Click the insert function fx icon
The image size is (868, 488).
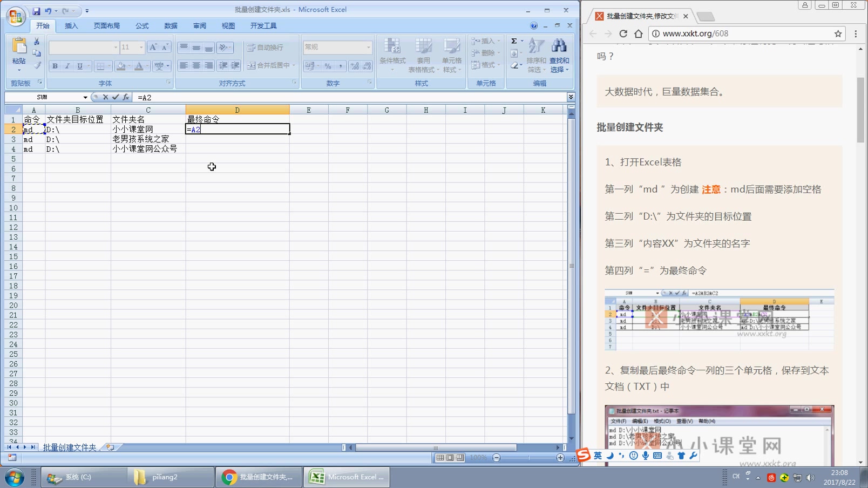(x=126, y=97)
